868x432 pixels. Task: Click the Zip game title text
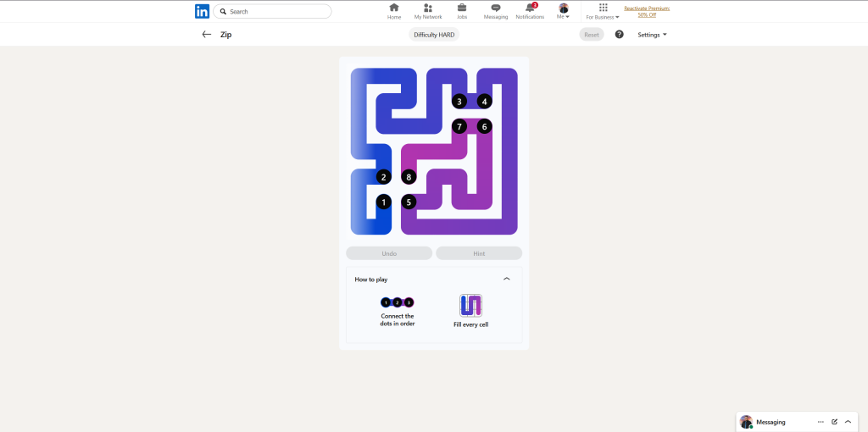tap(225, 34)
